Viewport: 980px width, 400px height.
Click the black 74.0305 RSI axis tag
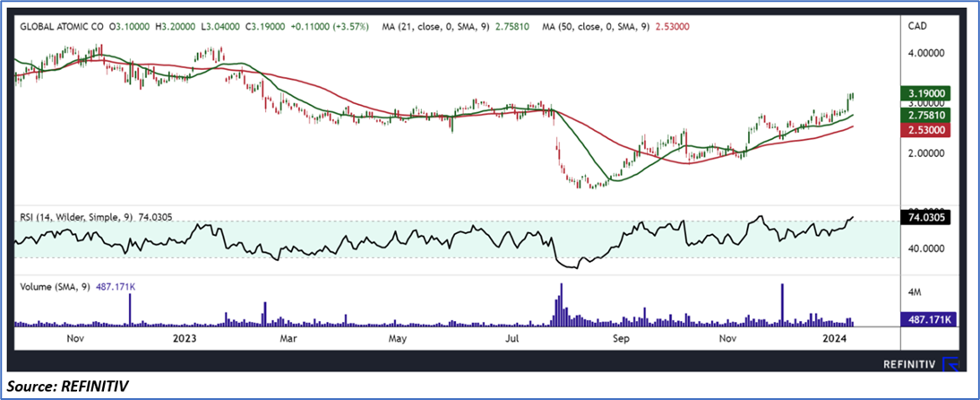pyautogui.click(x=925, y=218)
